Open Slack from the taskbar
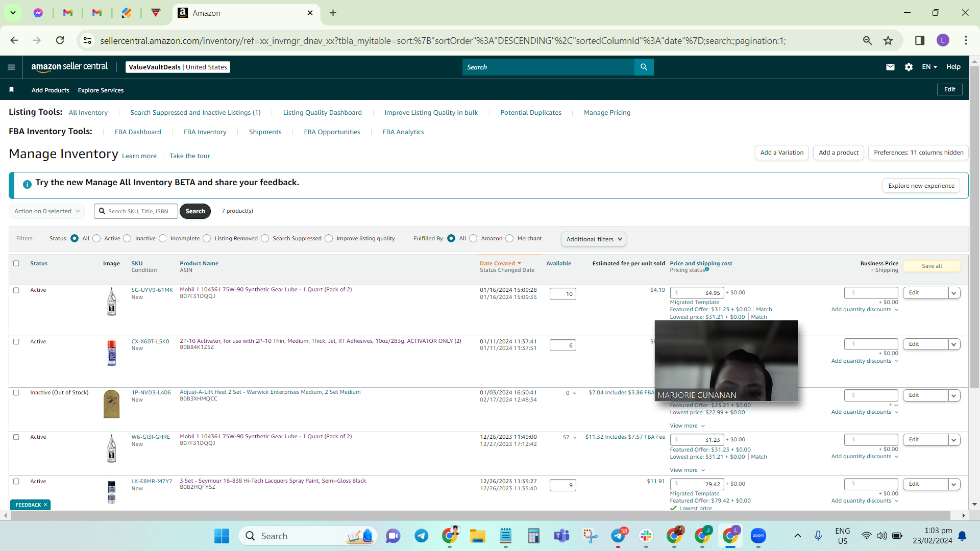This screenshot has width=980, height=551. [646, 536]
